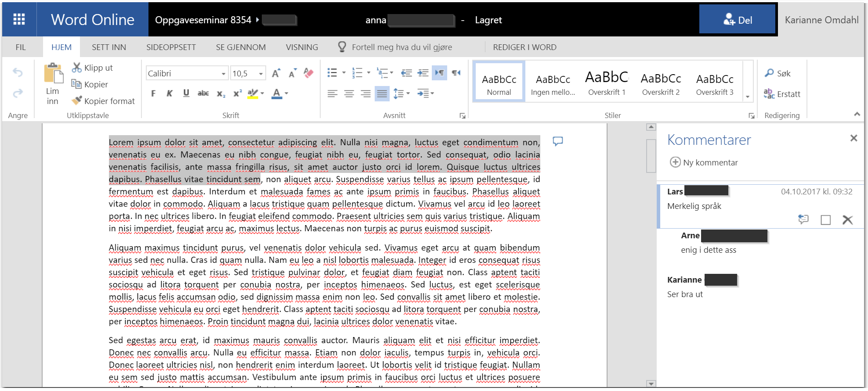Mark Lars's comment as done checkbox
Viewport: 868px width, 391px height.
point(825,220)
